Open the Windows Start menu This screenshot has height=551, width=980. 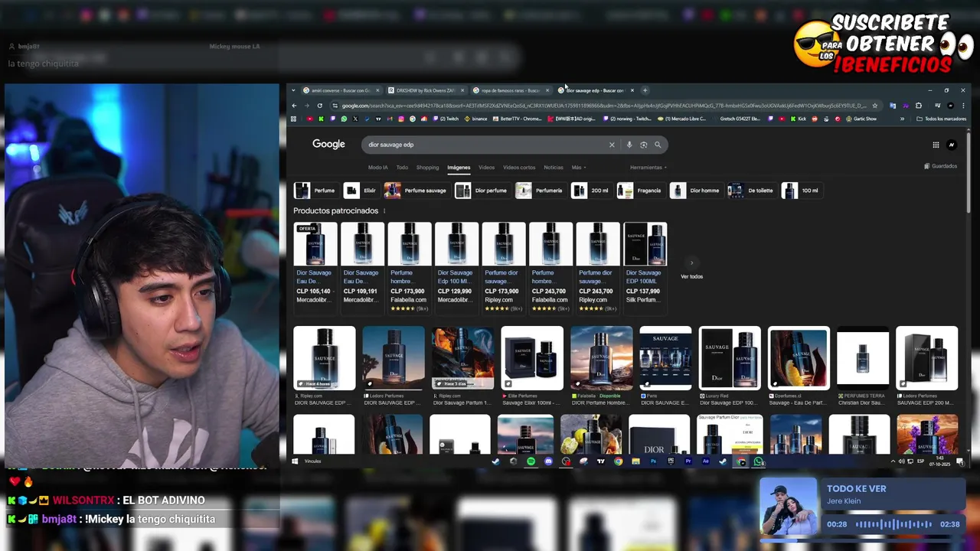pos(295,461)
